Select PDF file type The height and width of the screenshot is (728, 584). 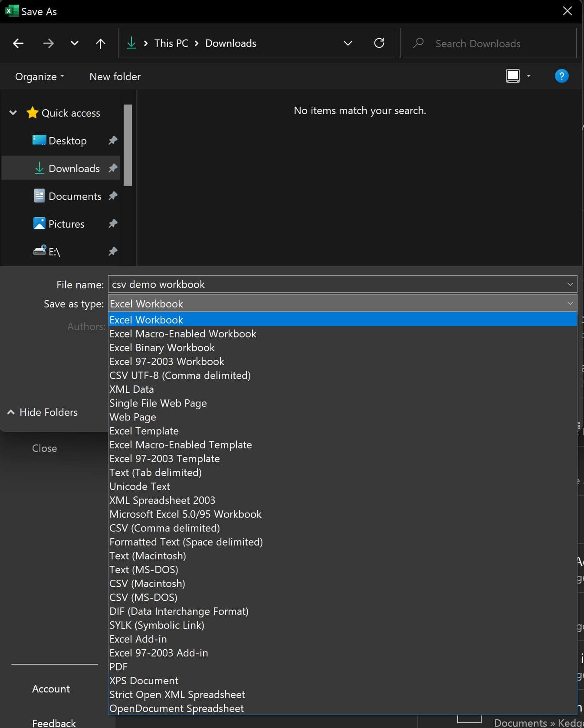tap(342, 667)
